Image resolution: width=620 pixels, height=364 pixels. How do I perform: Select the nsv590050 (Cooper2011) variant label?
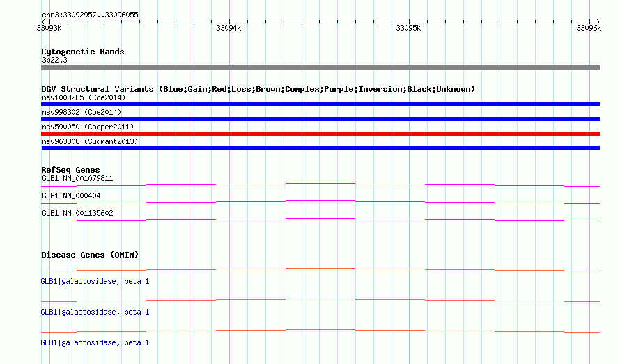(x=88, y=127)
